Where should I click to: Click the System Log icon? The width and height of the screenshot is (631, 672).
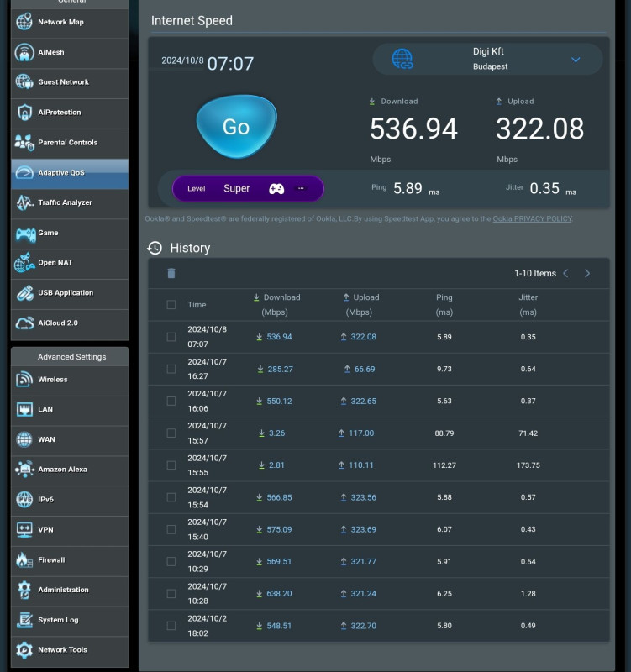24,620
